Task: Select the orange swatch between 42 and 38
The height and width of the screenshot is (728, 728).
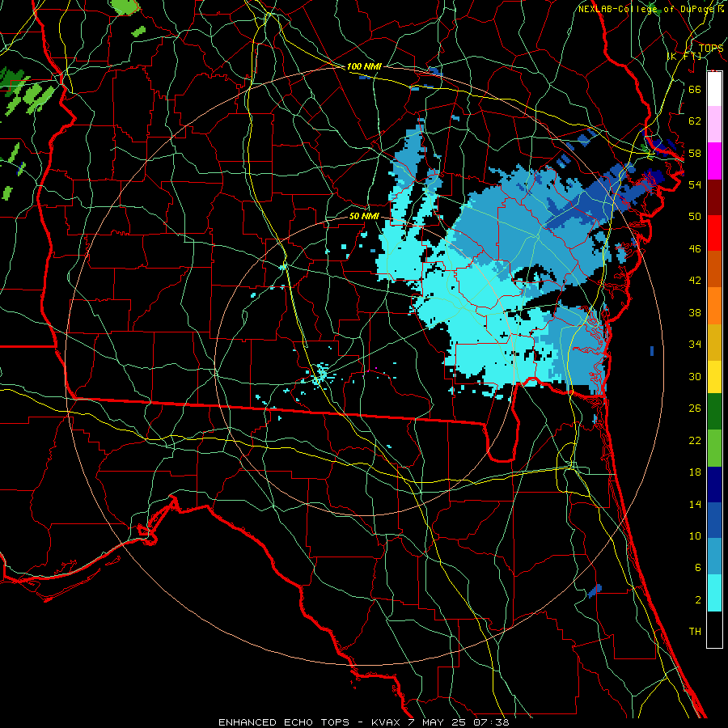Action: click(714, 306)
